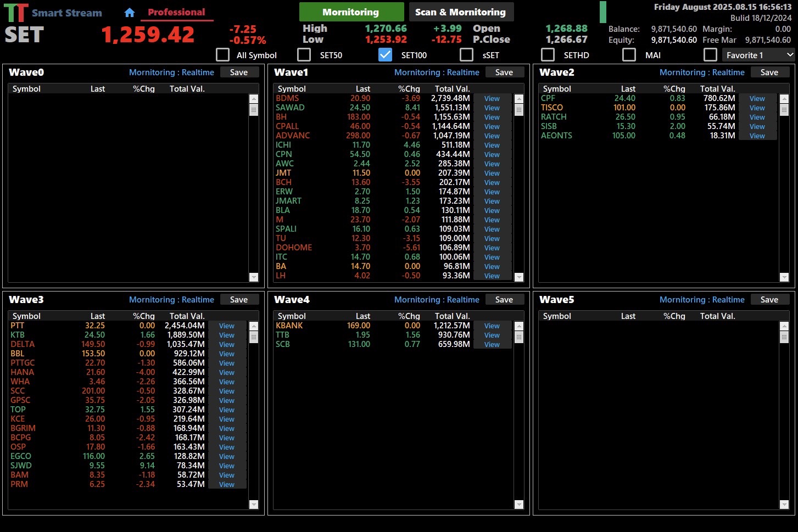View KBANK in Wave4
The image size is (798, 532).
(x=492, y=326)
